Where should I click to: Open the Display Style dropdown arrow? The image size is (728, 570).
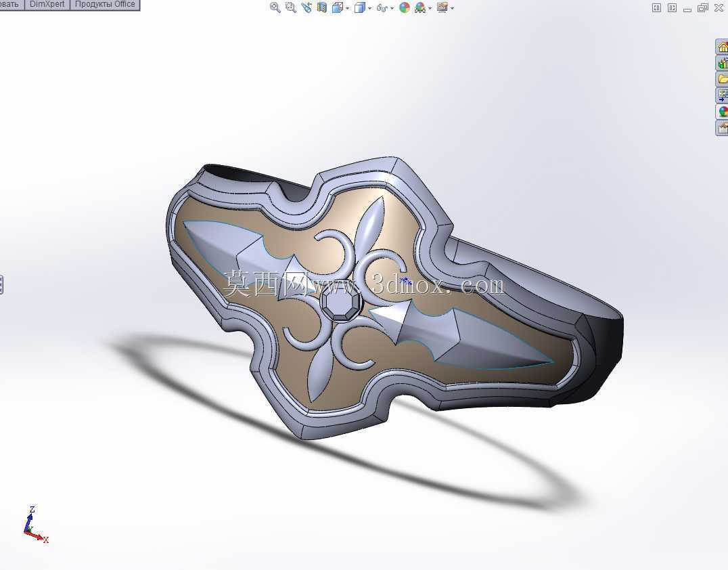[x=369, y=8]
